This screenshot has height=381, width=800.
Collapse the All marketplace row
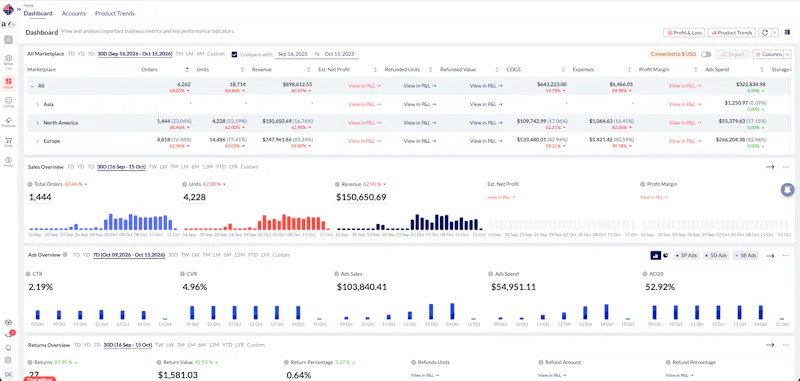(32, 86)
